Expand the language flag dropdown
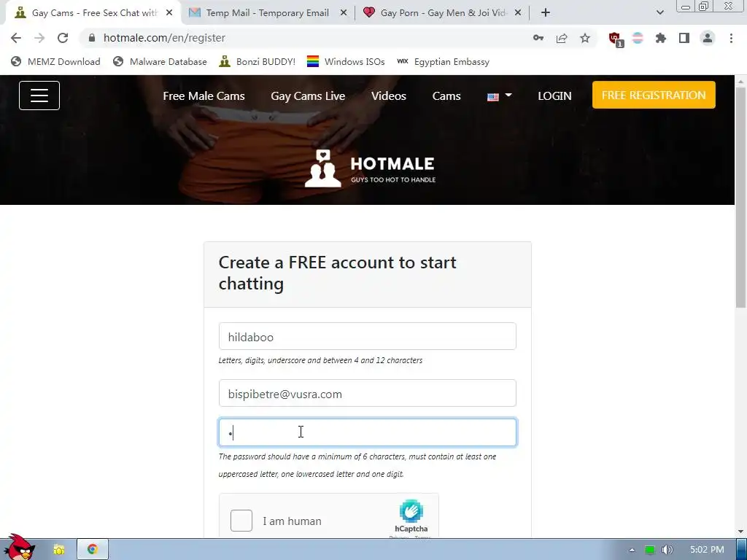Viewport: 747px width, 560px height. coord(499,96)
